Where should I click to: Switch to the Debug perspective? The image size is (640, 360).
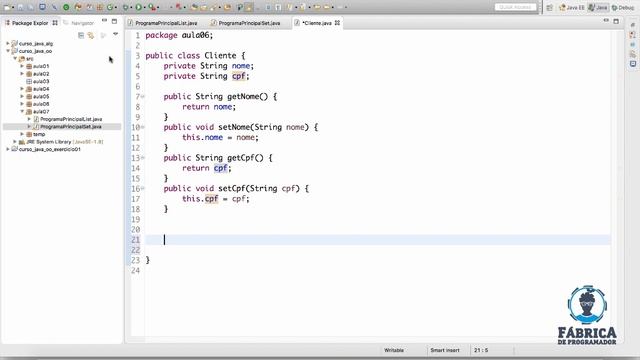click(623, 7)
